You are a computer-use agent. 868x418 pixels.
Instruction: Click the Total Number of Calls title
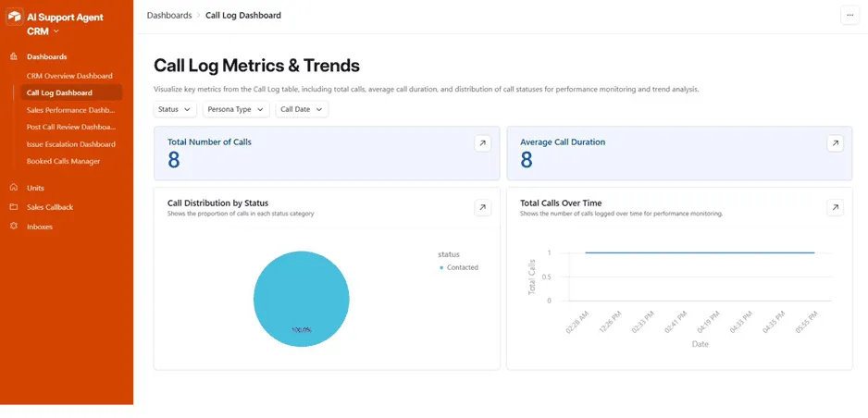click(209, 142)
